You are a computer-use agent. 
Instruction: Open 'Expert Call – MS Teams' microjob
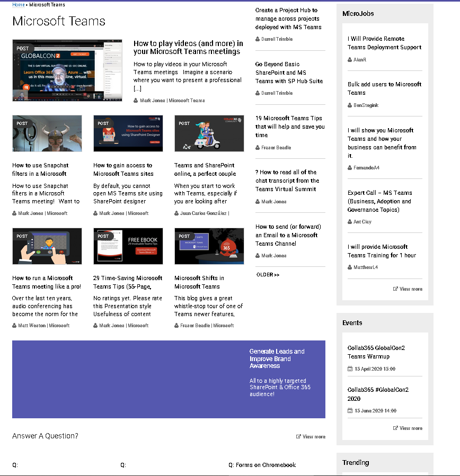click(380, 201)
